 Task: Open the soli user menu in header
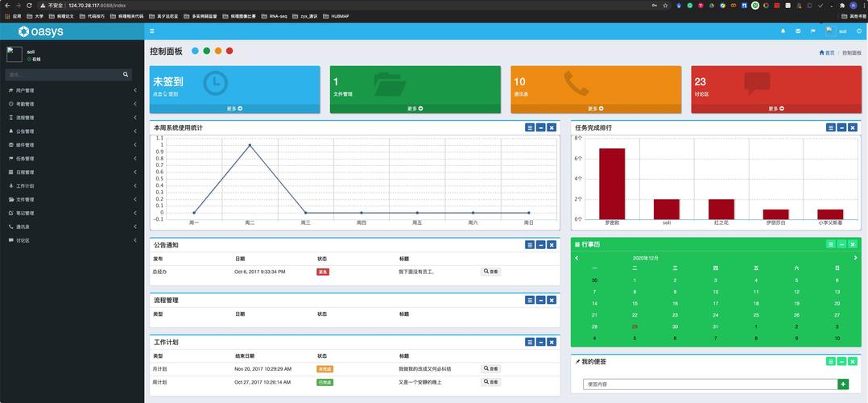tap(836, 31)
